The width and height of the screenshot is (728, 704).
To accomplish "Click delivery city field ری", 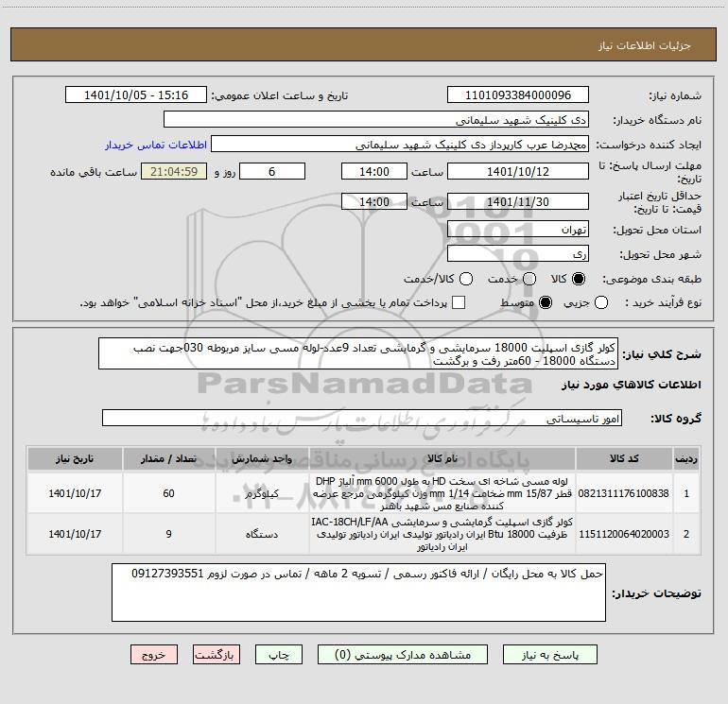I will coord(518,253).
